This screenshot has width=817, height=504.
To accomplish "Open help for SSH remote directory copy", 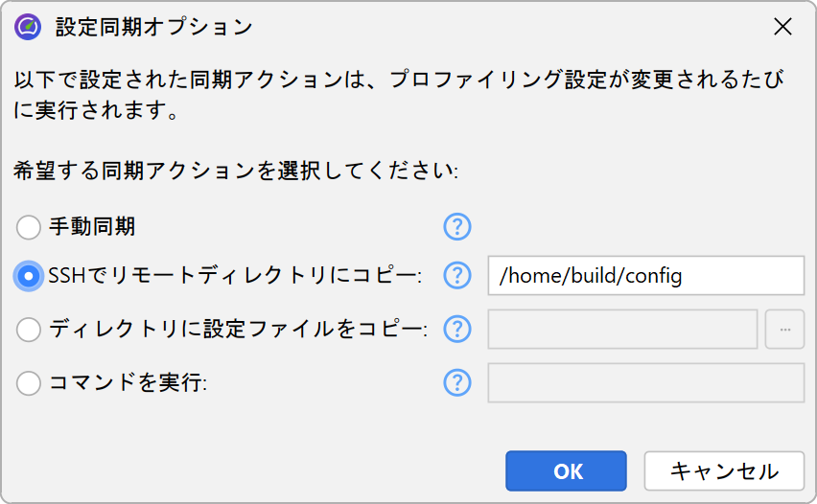I will pyautogui.click(x=457, y=276).
